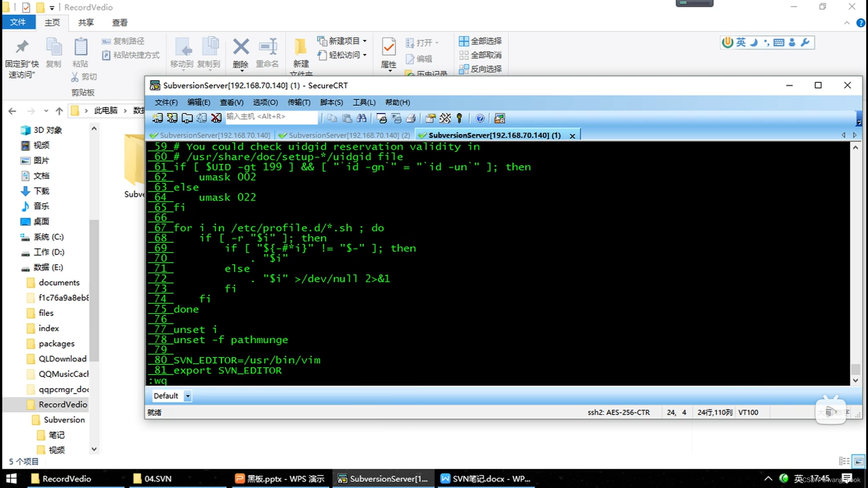Click the IME moon mode icon
Viewport: 868px width, 488px height.
coord(754,42)
